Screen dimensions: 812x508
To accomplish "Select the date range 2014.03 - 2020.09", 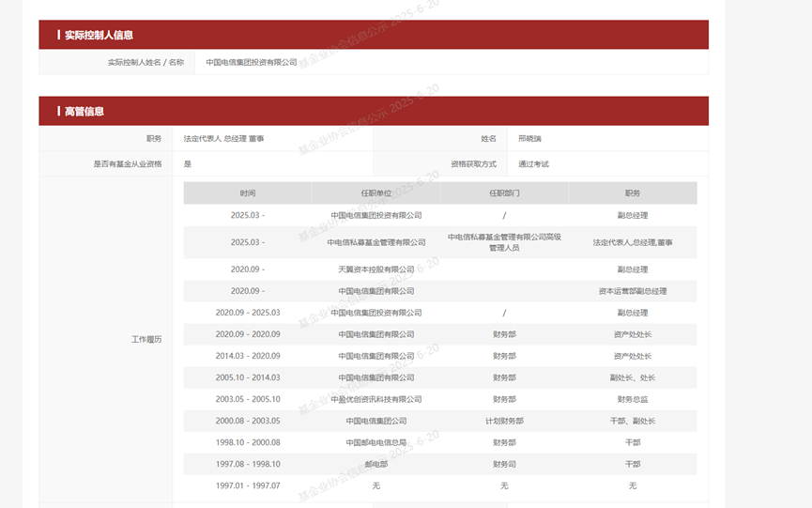I will (x=248, y=356).
